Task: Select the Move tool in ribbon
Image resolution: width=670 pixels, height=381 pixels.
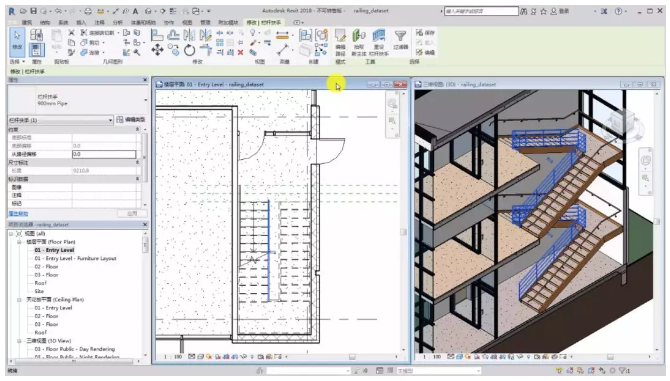Action: [157, 50]
